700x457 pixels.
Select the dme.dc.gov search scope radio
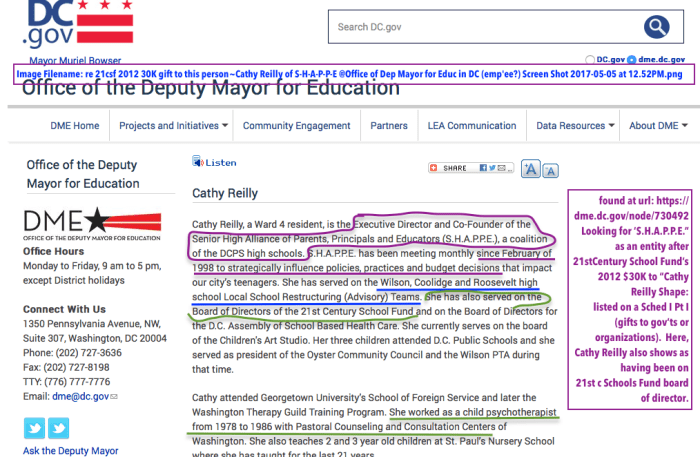coord(634,61)
